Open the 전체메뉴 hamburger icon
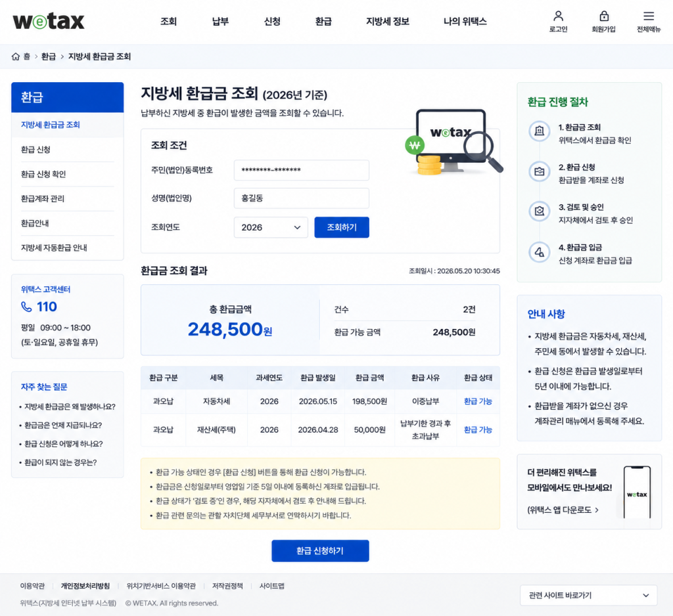This screenshot has height=616, width=673. coord(649,16)
